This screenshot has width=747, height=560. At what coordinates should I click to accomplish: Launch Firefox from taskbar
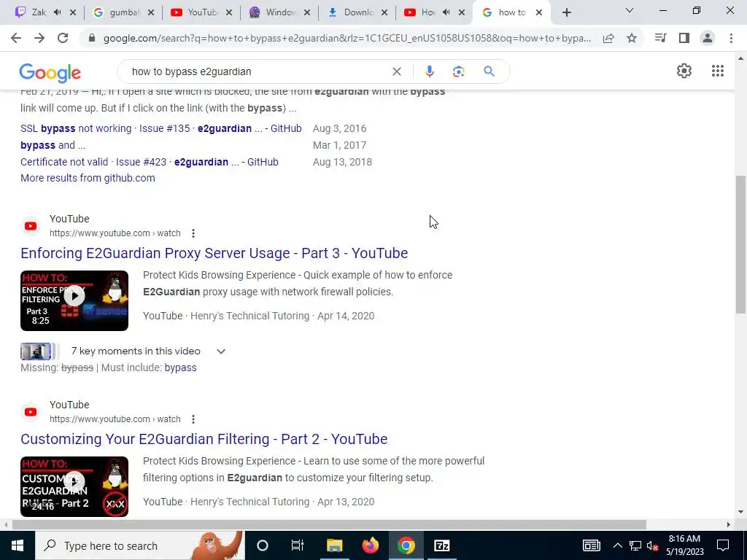[x=370, y=545]
